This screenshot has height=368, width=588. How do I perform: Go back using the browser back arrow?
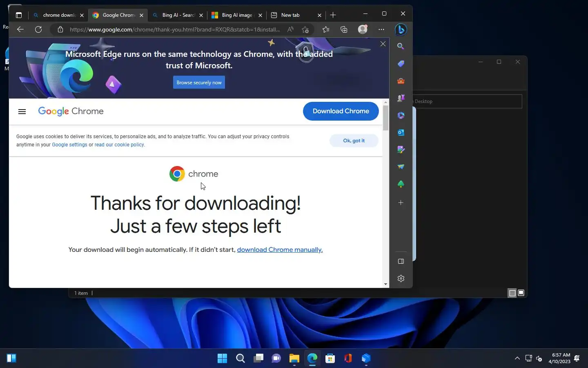coord(20,29)
